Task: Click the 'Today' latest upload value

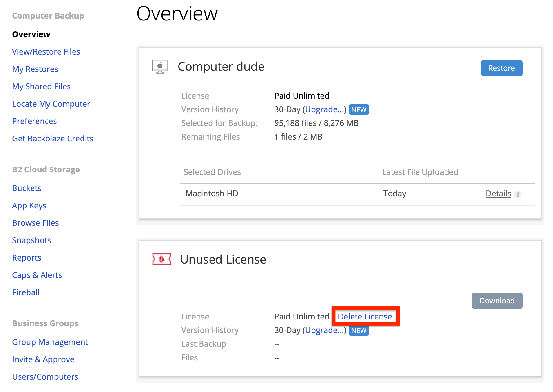Action: 395,194
